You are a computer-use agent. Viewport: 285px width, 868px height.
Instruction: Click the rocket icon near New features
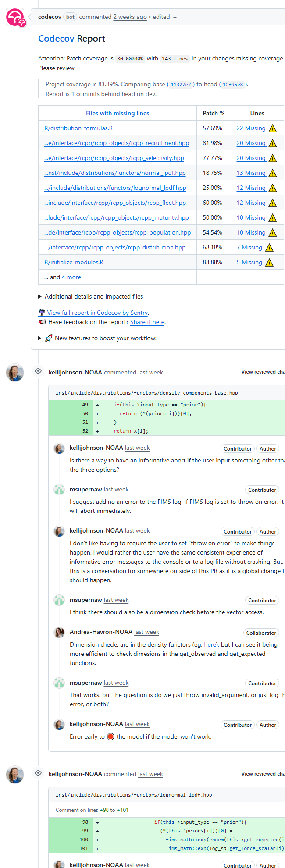[x=49, y=338]
